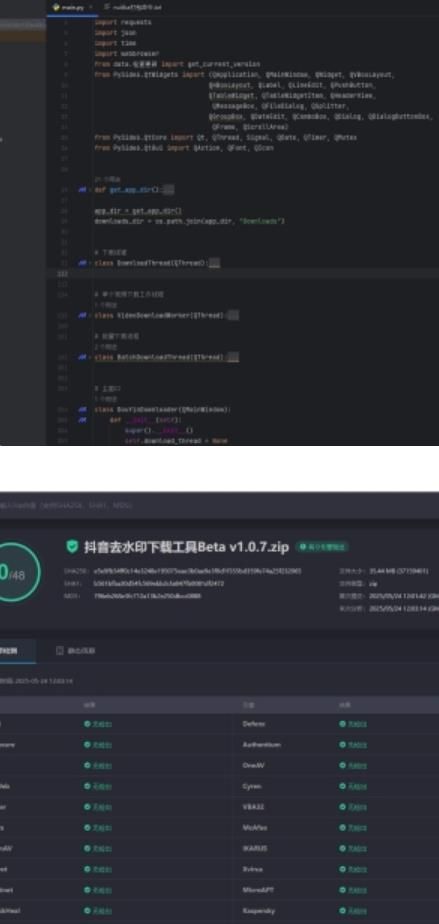This screenshot has height=924, width=439.
Task: Click the VBA32 engine name cell
Action: coord(252,807)
